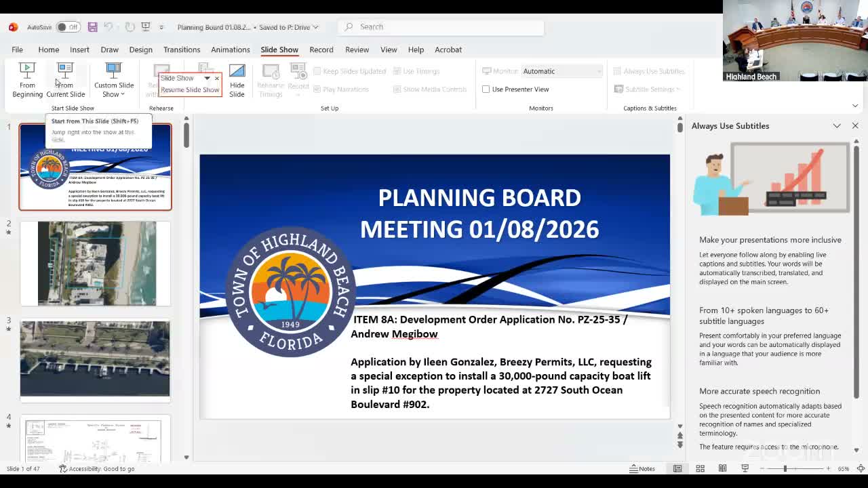Select slide 3 thumbnail in the panel

[95, 359]
